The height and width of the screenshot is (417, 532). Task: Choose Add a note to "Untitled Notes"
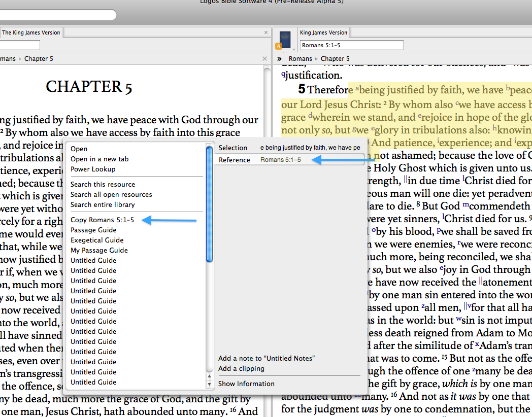point(267,358)
